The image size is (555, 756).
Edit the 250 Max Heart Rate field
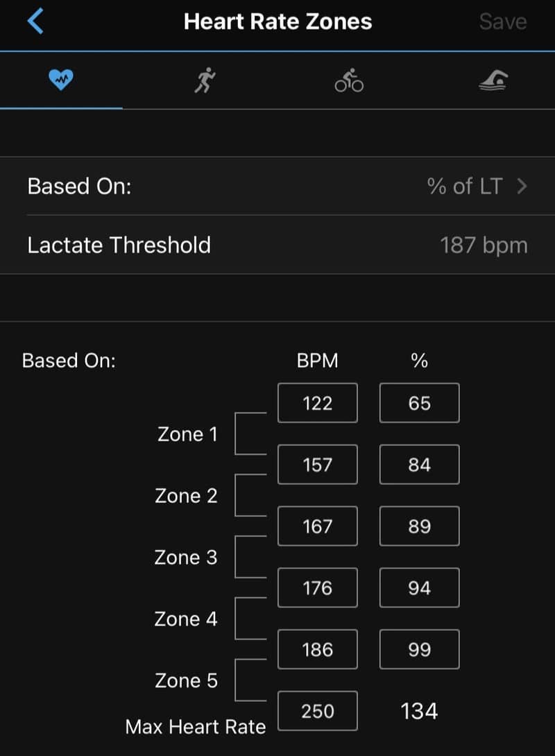pos(318,711)
